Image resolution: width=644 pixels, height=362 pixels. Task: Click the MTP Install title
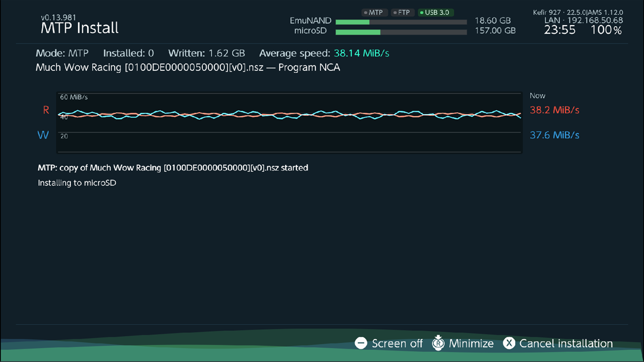point(79,28)
